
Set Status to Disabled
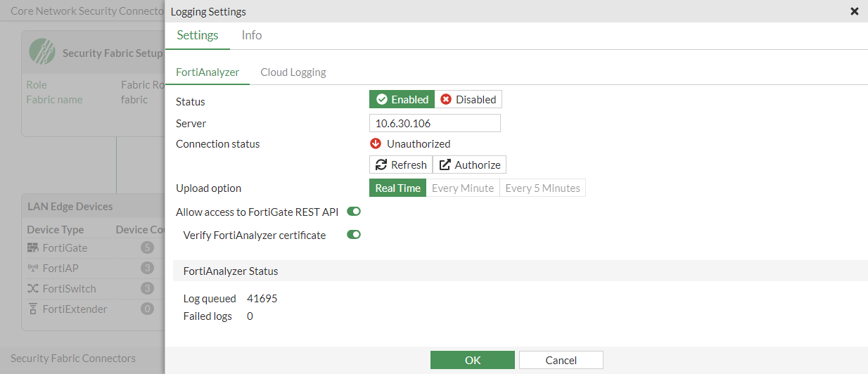[x=468, y=100]
